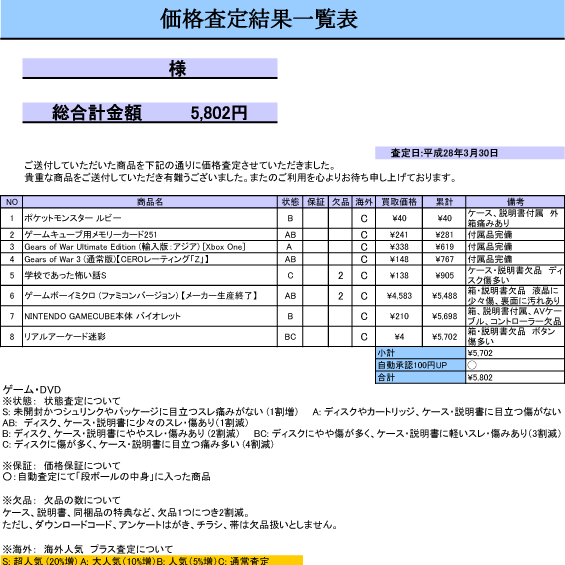Select 学校であった怖い話S item cell
This screenshot has height=565, width=565.
(150, 276)
